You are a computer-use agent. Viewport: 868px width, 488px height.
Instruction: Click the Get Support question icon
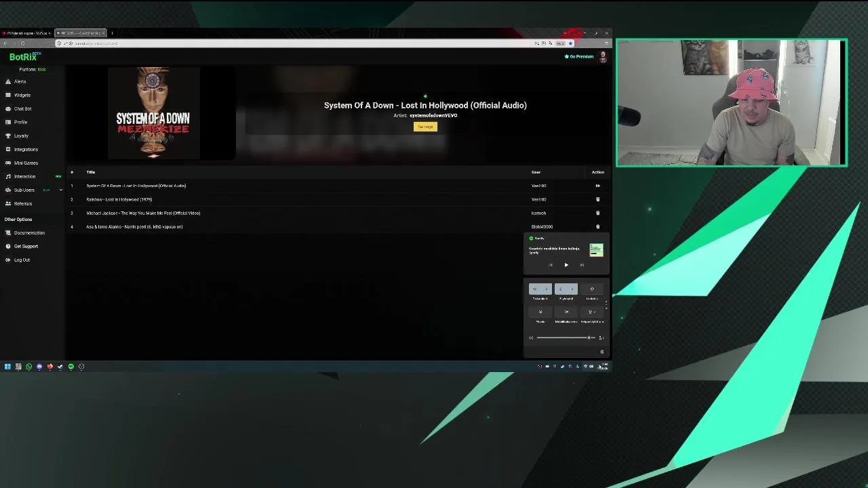click(8, 246)
